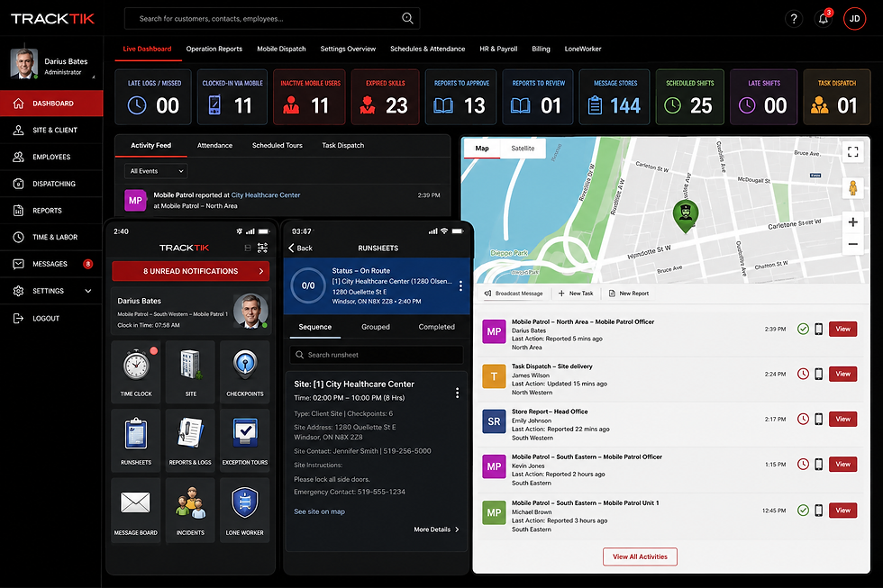
Task: Open the See site on map link
Action: [319, 511]
